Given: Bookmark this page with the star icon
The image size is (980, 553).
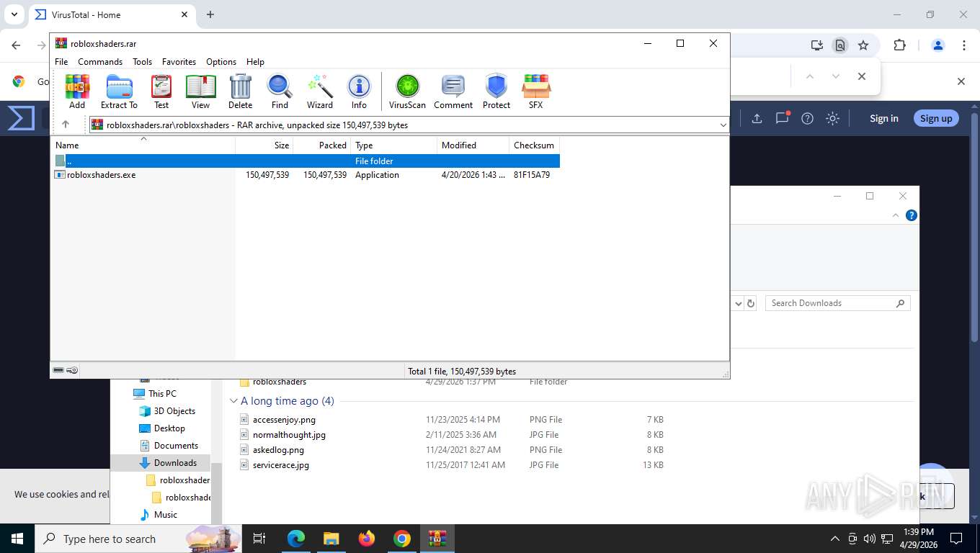Looking at the screenshot, I should pyautogui.click(x=863, y=45).
